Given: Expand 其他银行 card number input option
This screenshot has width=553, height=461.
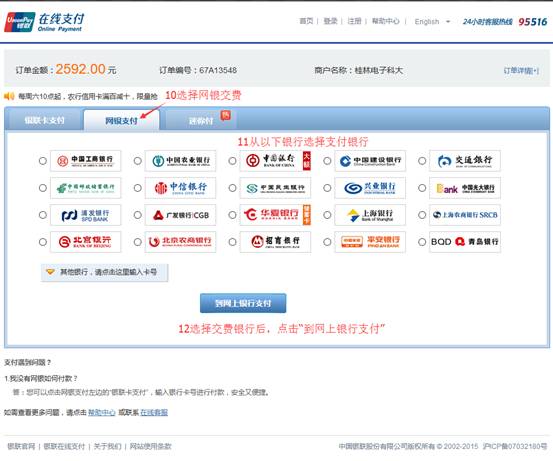Looking at the screenshot, I should (104, 272).
